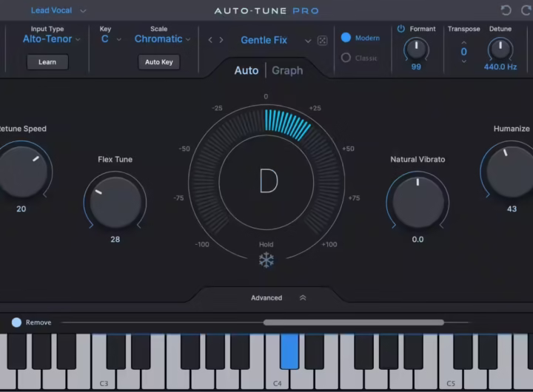
Task: Switch to the Graph tab
Action: tap(287, 70)
